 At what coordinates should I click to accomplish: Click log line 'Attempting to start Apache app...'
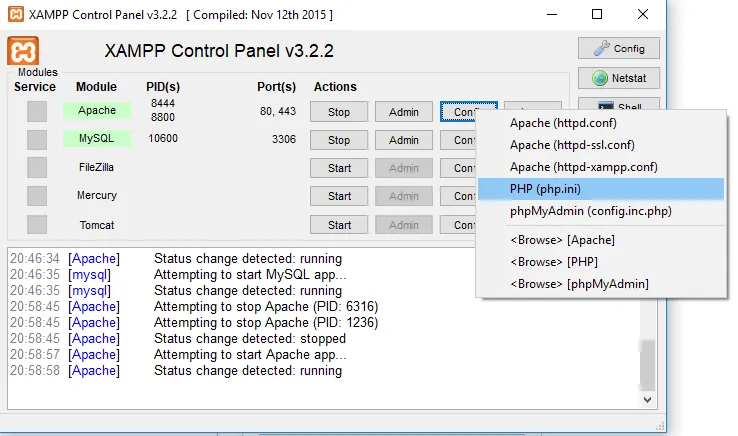coord(250,355)
